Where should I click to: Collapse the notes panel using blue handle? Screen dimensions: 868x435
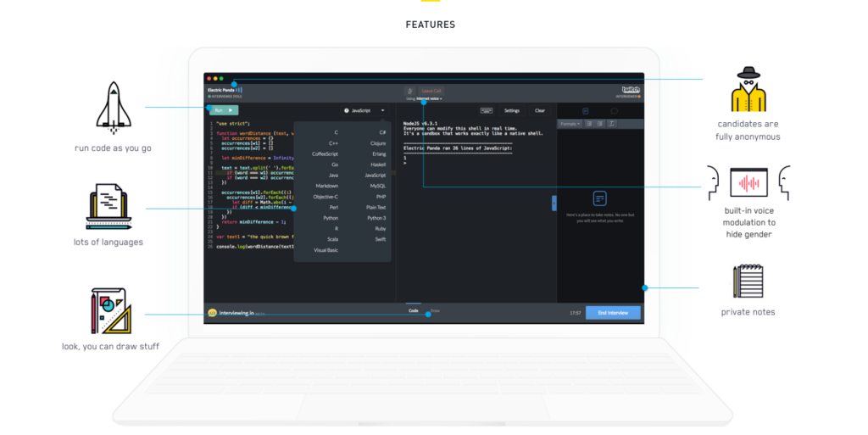pos(554,203)
